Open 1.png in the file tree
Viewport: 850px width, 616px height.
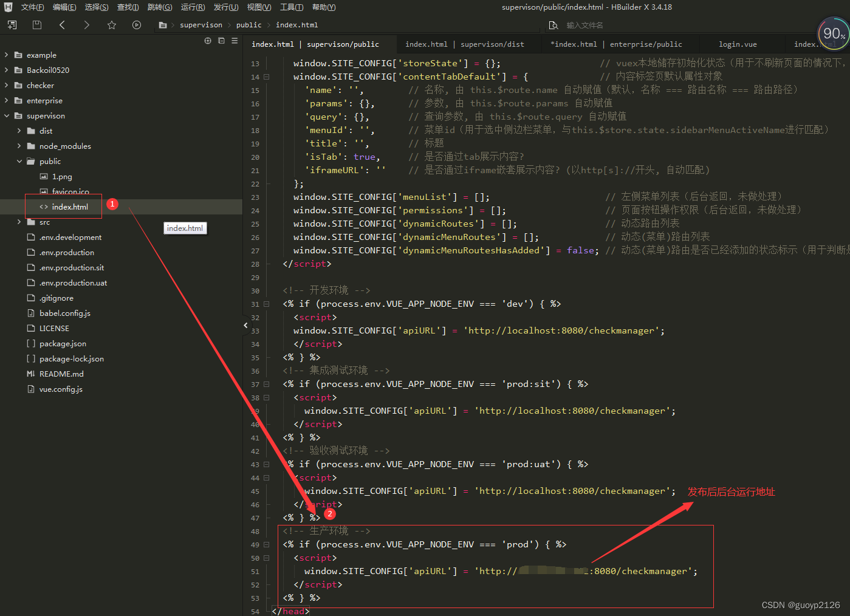pyautogui.click(x=62, y=176)
